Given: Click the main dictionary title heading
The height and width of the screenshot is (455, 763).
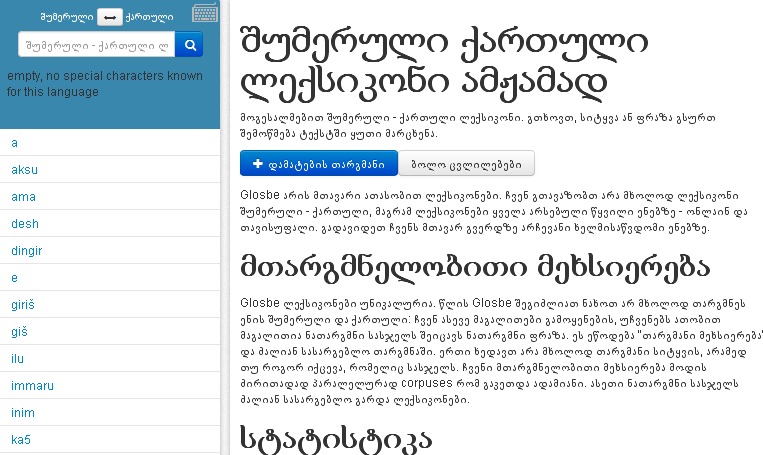Looking at the screenshot, I should coord(444,63).
